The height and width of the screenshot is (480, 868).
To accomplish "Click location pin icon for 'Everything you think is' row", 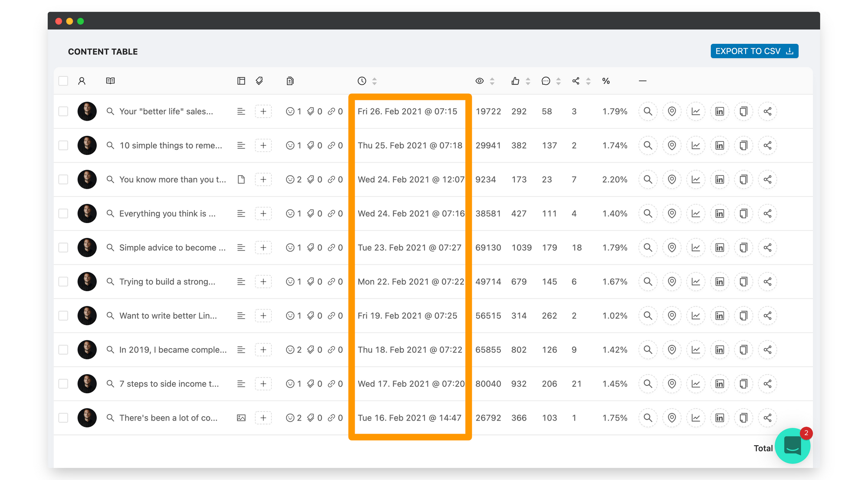I will (x=672, y=214).
